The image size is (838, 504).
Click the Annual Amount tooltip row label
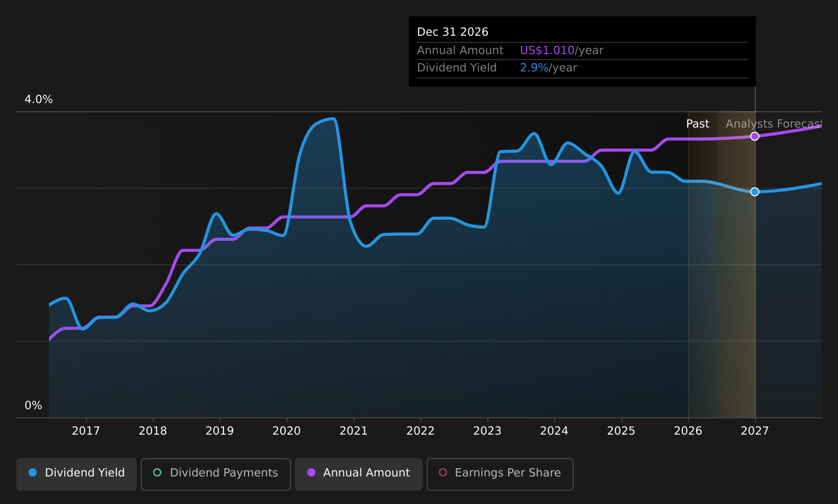pos(460,51)
